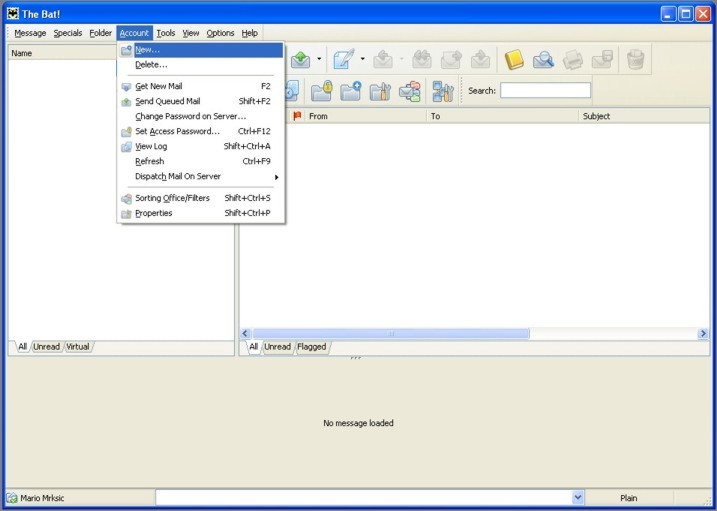Open the Folder menu
The width and height of the screenshot is (717, 511).
point(101,33)
